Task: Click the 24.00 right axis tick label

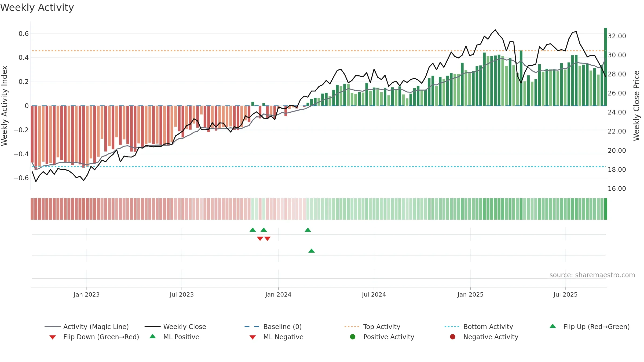Action: pyautogui.click(x=617, y=112)
